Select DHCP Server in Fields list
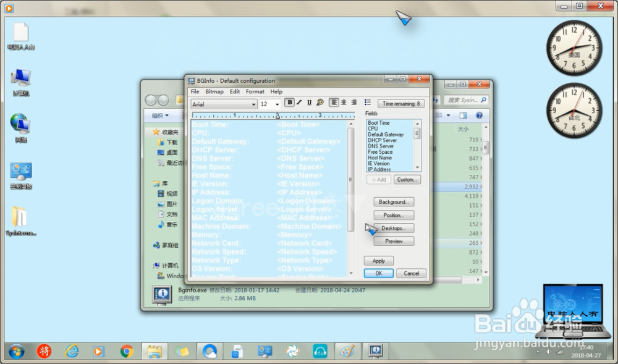 click(383, 140)
